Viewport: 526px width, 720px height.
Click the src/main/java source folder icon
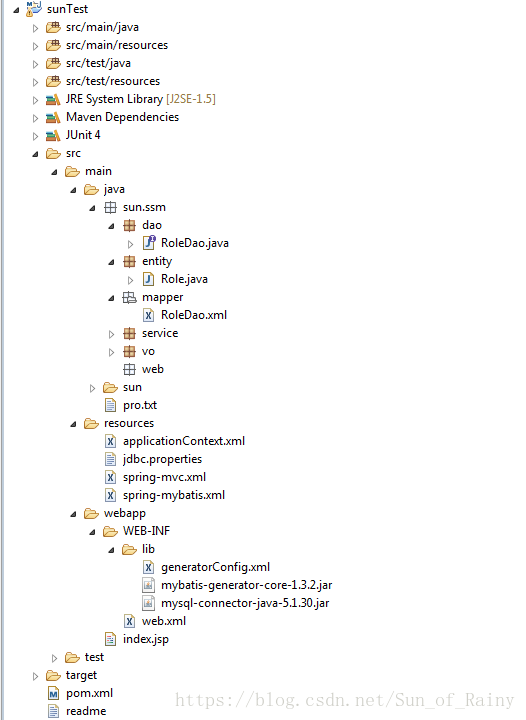[53, 28]
